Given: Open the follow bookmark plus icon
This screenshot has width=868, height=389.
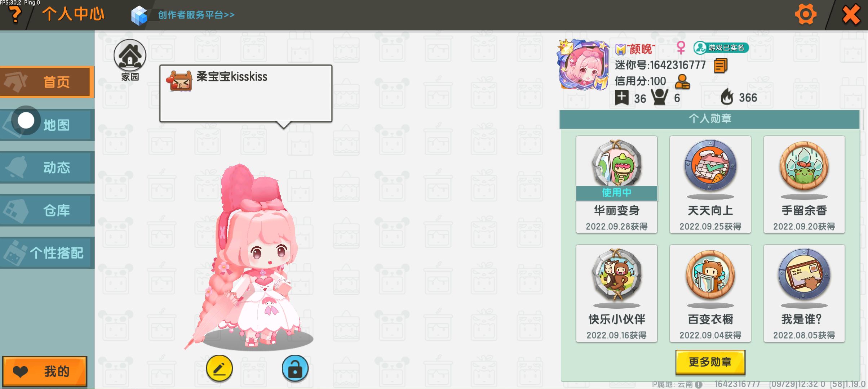Looking at the screenshot, I should coord(621,98).
